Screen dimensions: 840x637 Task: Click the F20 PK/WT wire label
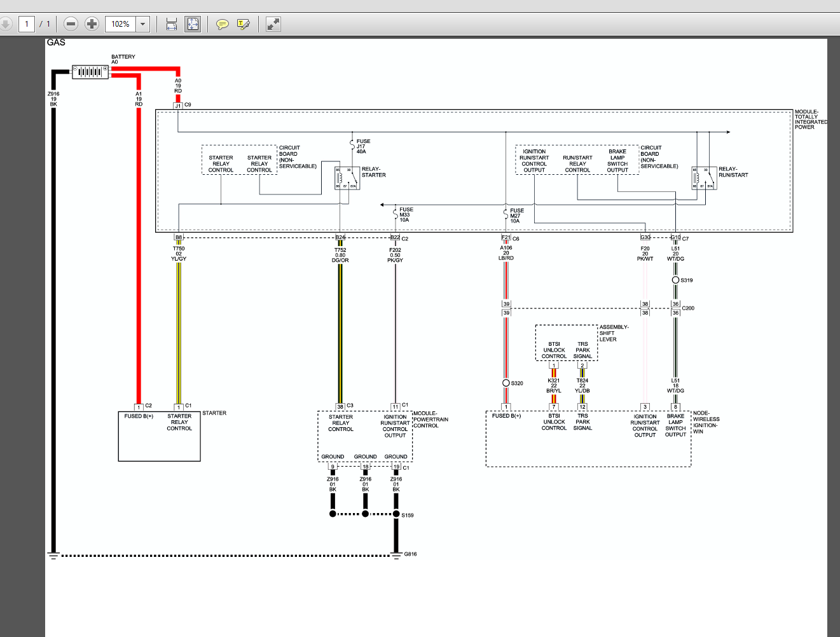[645, 254]
